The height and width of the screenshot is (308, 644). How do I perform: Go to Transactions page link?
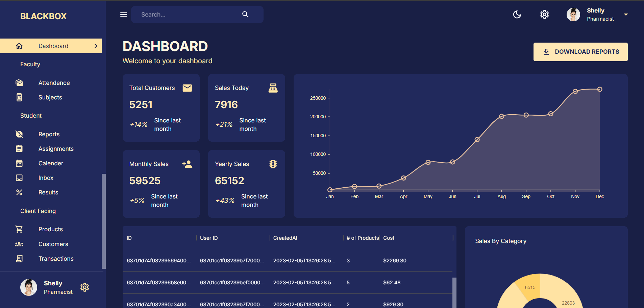click(56, 259)
